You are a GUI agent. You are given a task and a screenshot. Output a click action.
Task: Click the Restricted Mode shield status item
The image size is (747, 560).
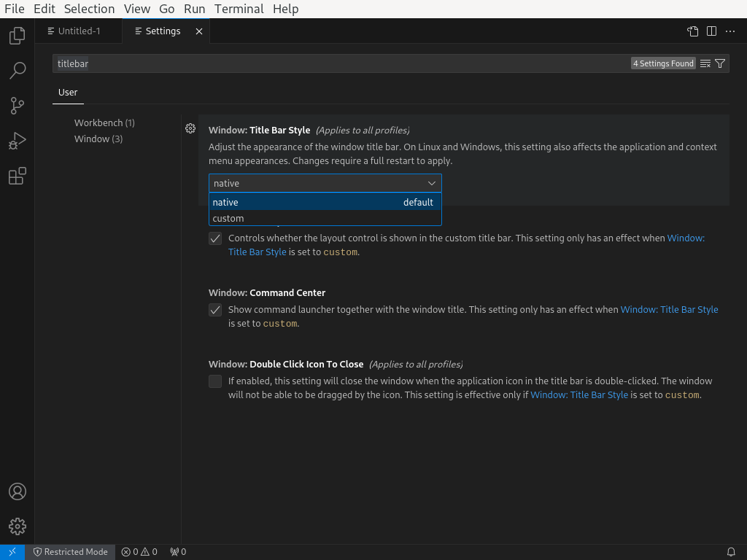click(71, 552)
